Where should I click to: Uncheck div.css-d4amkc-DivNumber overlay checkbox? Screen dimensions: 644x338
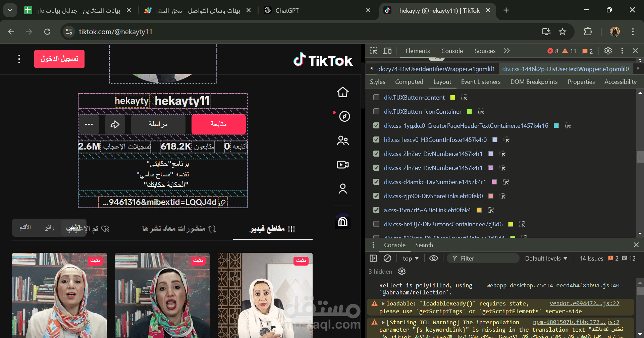pyautogui.click(x=376, y=182)
